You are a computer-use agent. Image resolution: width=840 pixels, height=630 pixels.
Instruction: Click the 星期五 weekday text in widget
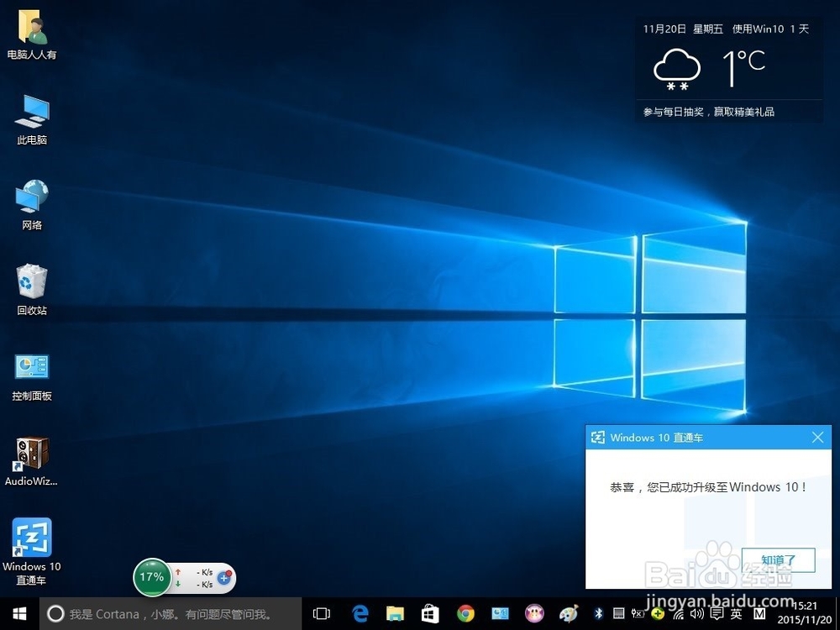click(708, 29)
